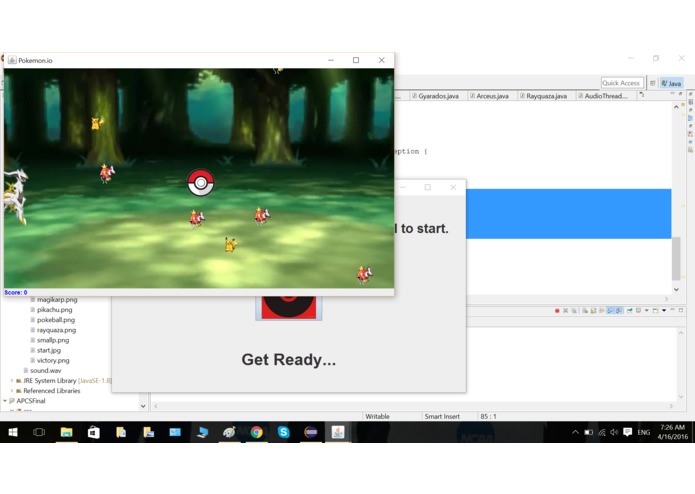Switch to AudioThread tab
This screenshot has width=695, height=494.
point(602,96)
